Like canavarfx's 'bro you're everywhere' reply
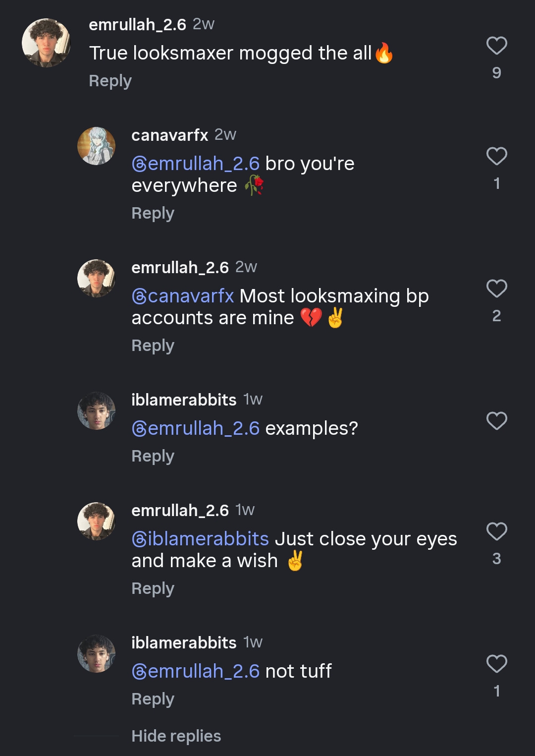Viewport: 535px width, 756px height. [496, 157]
